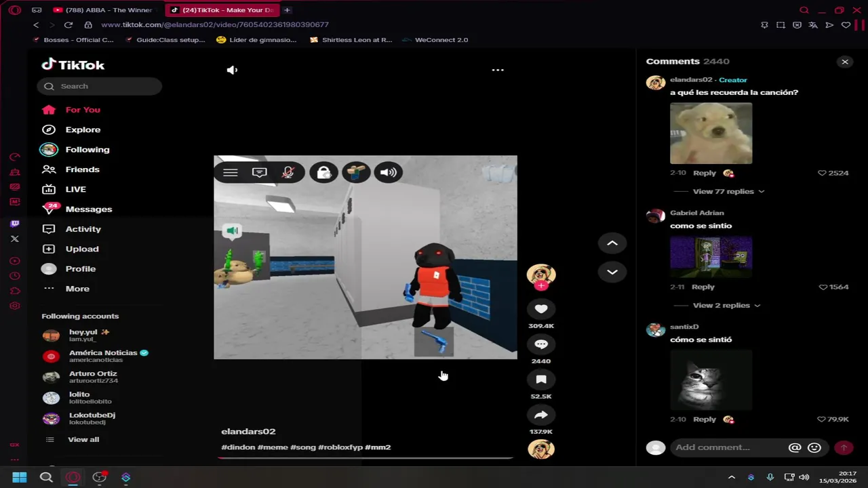Click the browser address bar URL
868x488 pixels.
coord(215,24)
